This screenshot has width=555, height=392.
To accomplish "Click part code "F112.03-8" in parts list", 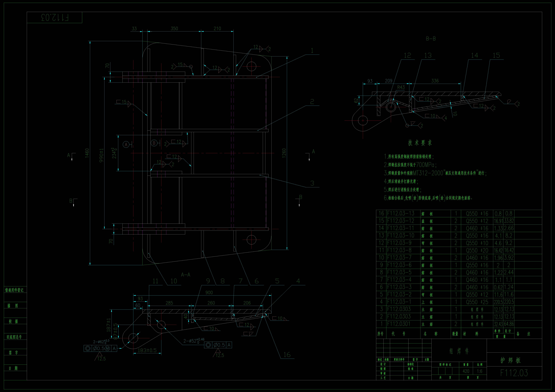I will point(399,250).
